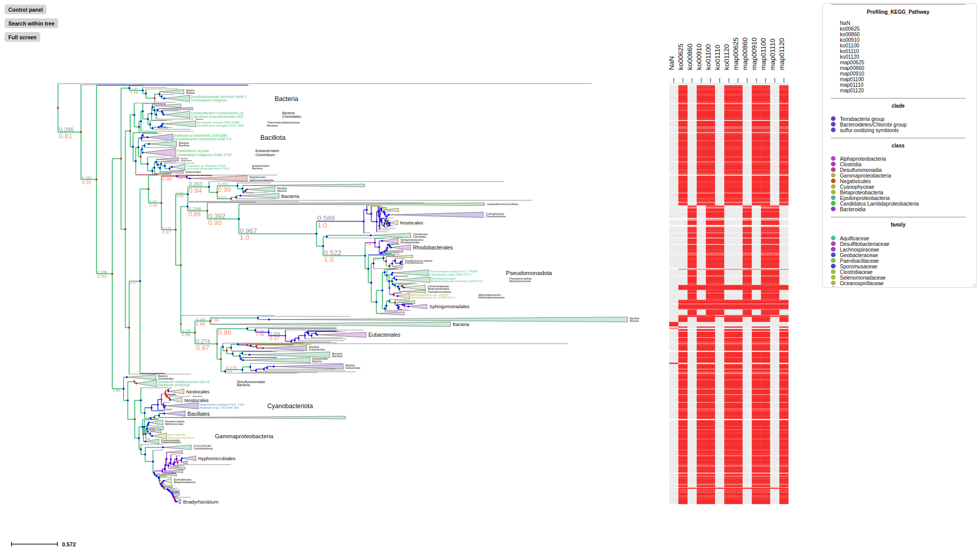Click the Pseudomonadota tree label
Image resolution: width=980 pixels, height=551 pixels.
pos(529,273)
